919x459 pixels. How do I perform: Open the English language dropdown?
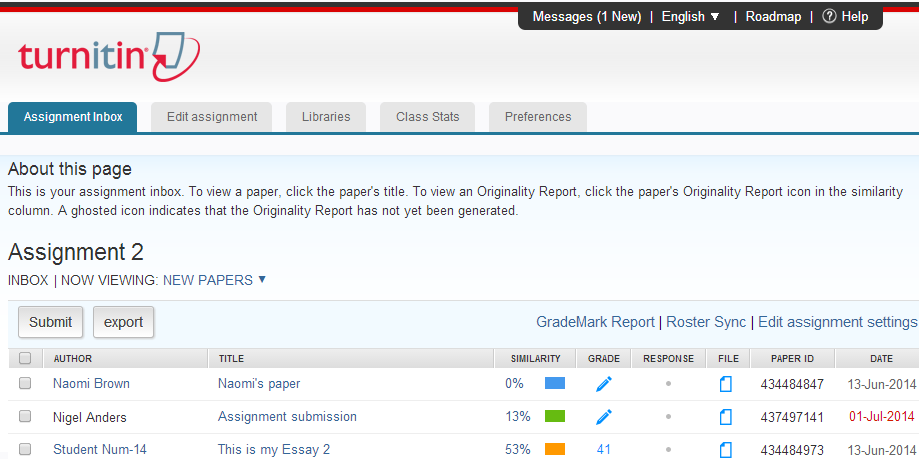(690, 16)
